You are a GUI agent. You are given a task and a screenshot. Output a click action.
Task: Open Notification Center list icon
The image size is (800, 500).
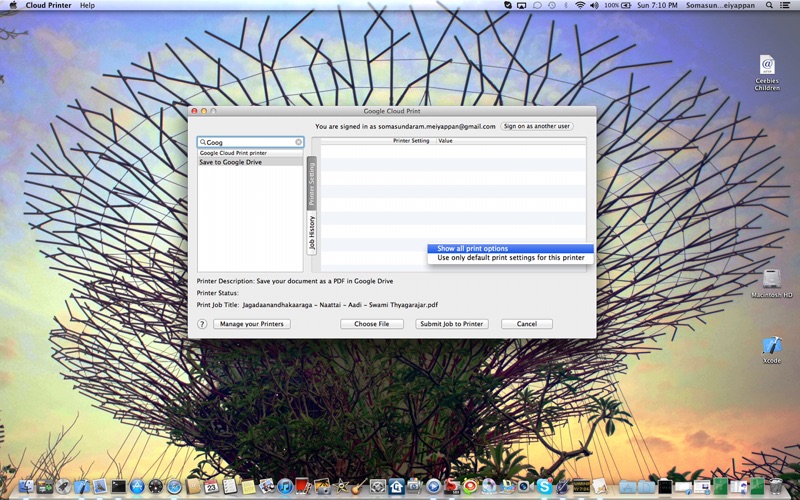click(x=786, y=5)
